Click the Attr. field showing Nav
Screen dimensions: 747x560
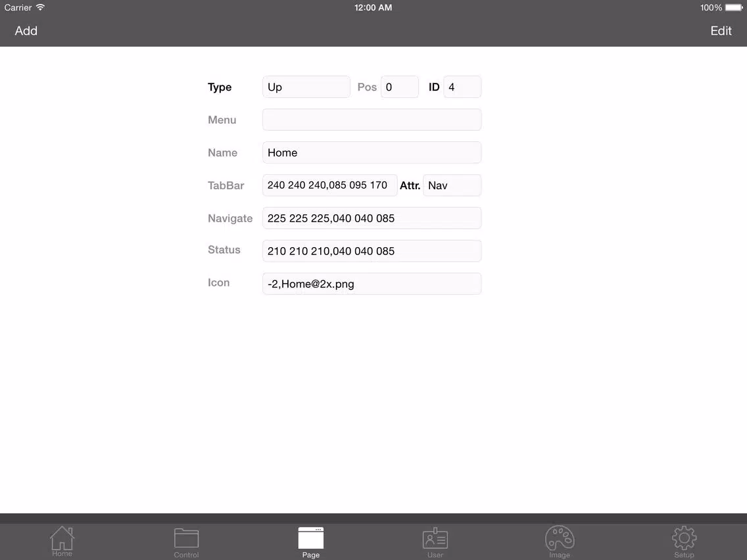point(452,185)
